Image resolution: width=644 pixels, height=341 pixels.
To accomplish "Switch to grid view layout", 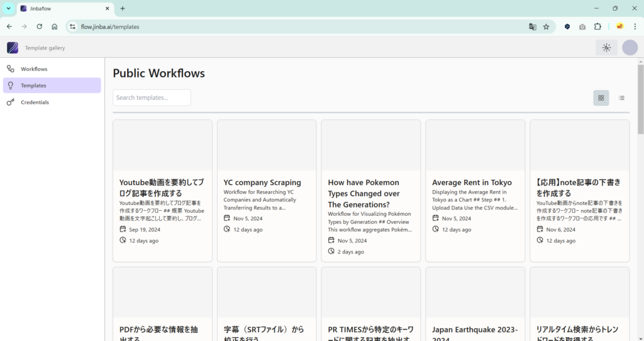I will tap(601, 98).
